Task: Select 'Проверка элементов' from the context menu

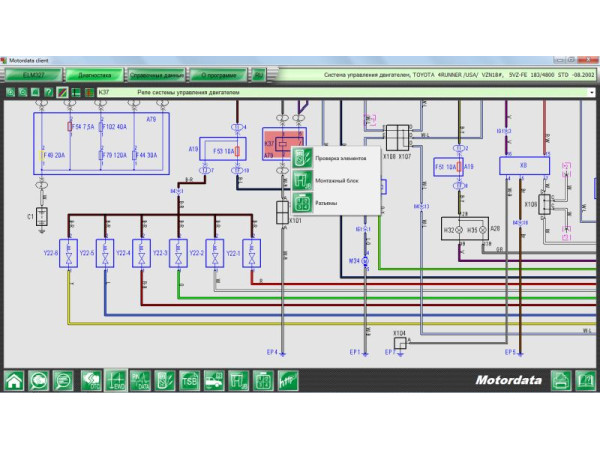Action: point(340,158)
